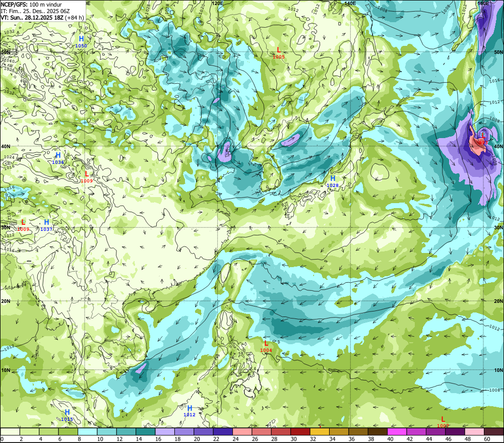
Task: Select the H 1037 high-pressure marker
Action: coord(46,225)
